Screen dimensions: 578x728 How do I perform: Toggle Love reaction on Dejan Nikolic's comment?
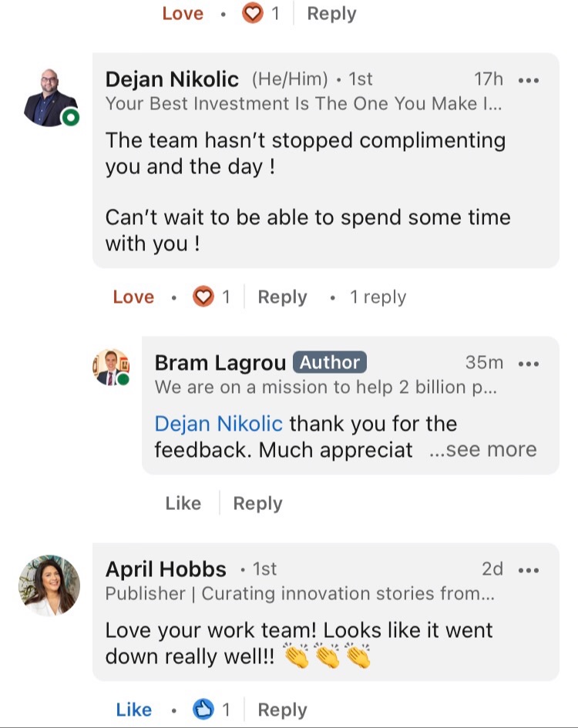coord(133,297)
